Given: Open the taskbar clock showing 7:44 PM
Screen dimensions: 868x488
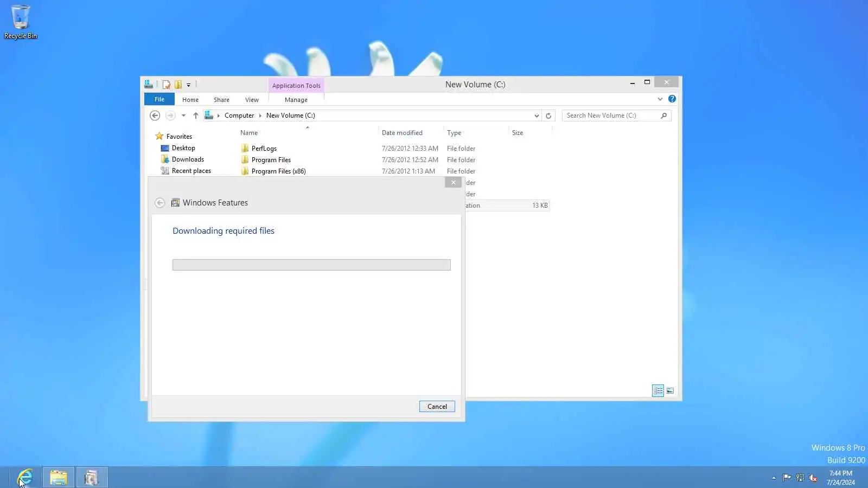Looking at the screenshot, I should coord(840,478).
